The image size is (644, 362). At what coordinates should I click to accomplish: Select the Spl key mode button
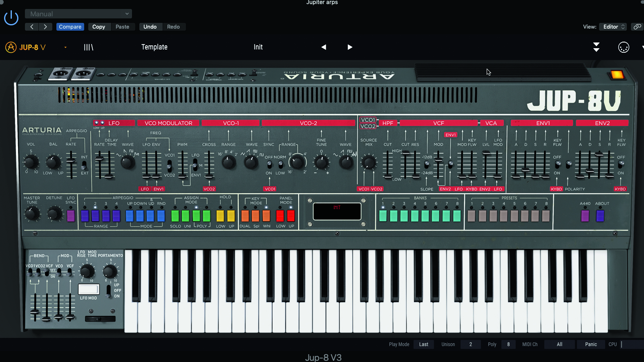(x=256, y=215)
